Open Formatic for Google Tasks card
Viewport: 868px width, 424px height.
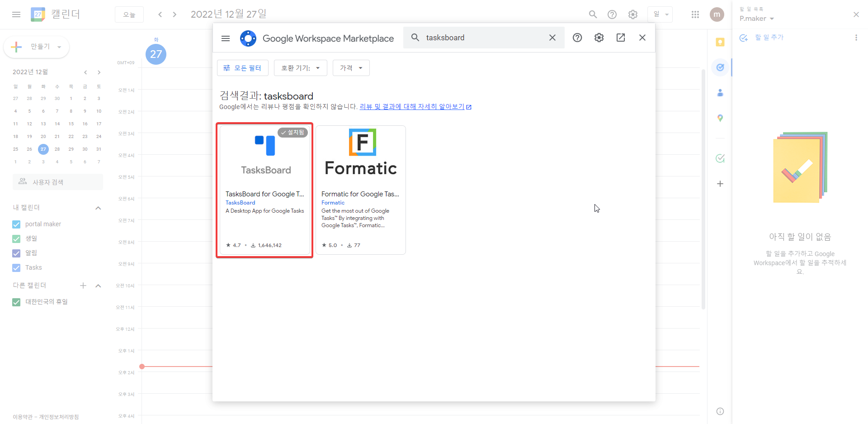[361, 190]
